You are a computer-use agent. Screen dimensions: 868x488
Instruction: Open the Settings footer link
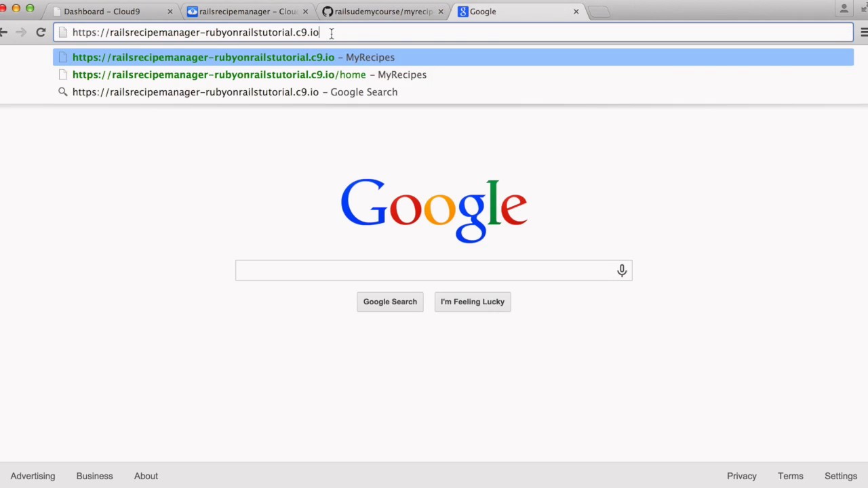(841, 476)
